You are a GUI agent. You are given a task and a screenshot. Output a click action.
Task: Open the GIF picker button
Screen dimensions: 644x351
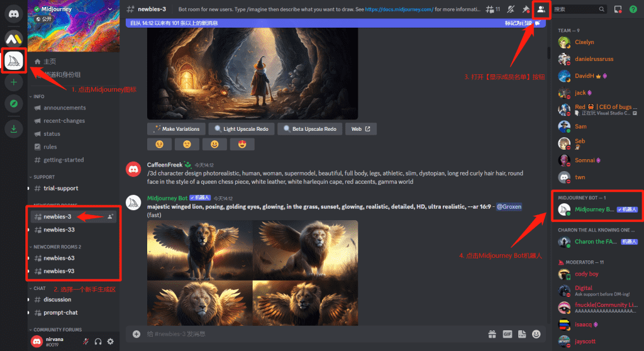pos(507,334)
